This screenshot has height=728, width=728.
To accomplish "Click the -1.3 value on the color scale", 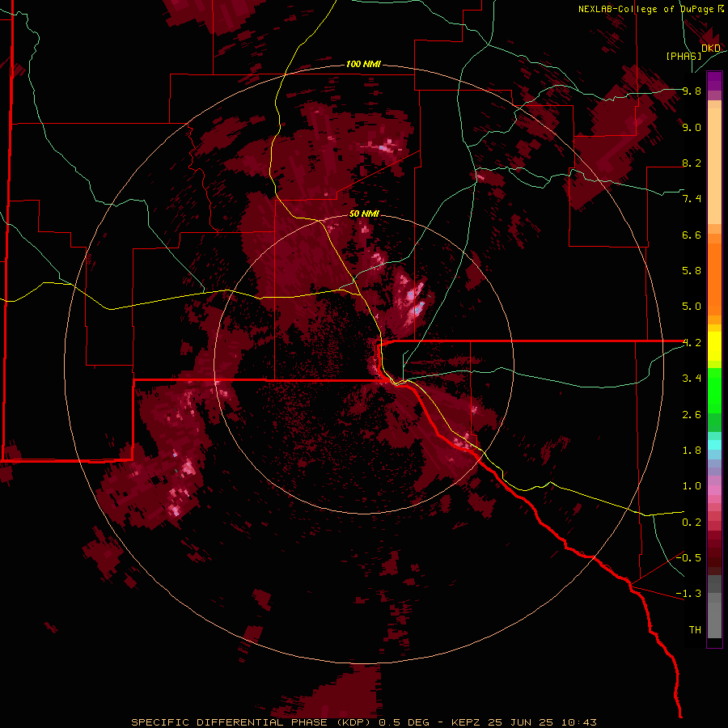I will coord(688,594).
